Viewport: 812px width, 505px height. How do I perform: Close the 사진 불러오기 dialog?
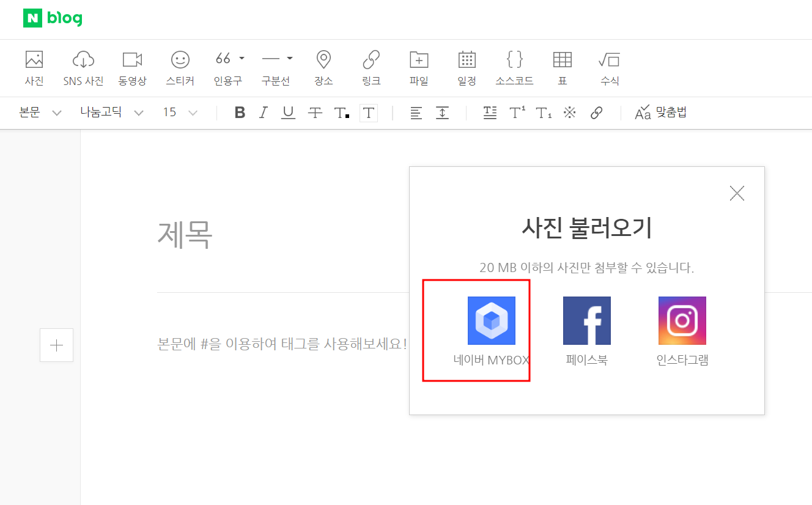pos(737,193)
